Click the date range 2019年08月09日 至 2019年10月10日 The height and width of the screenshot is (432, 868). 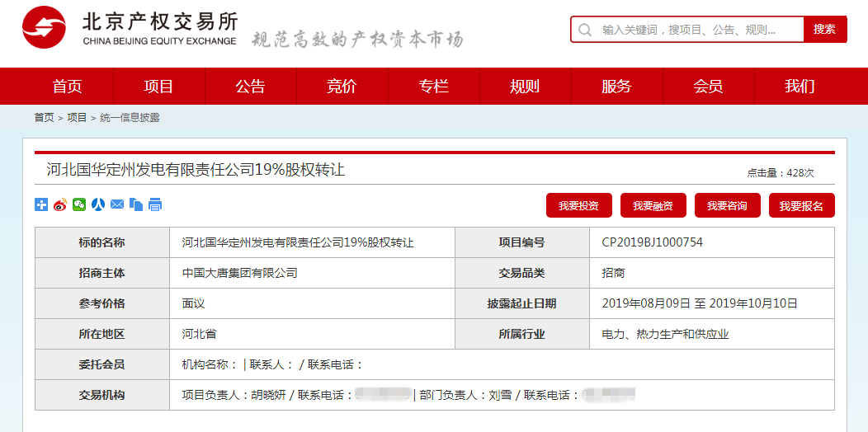click(x=700, y=303)
